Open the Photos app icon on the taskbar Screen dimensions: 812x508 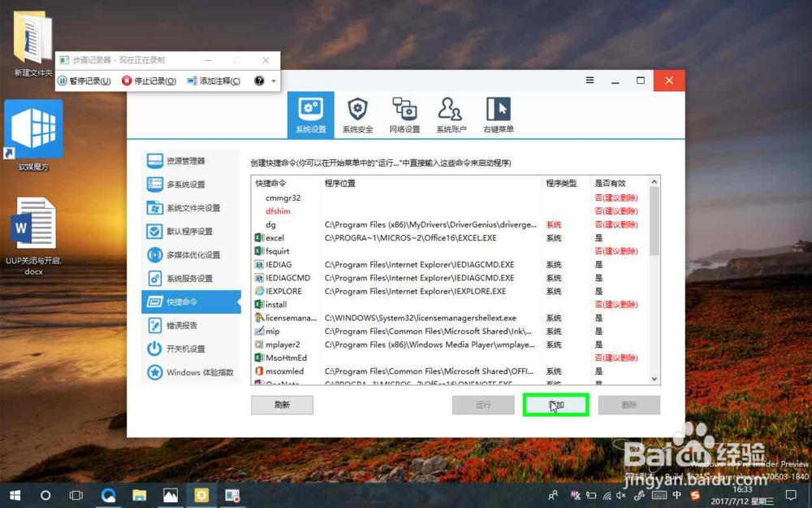[x=171, y=495]
